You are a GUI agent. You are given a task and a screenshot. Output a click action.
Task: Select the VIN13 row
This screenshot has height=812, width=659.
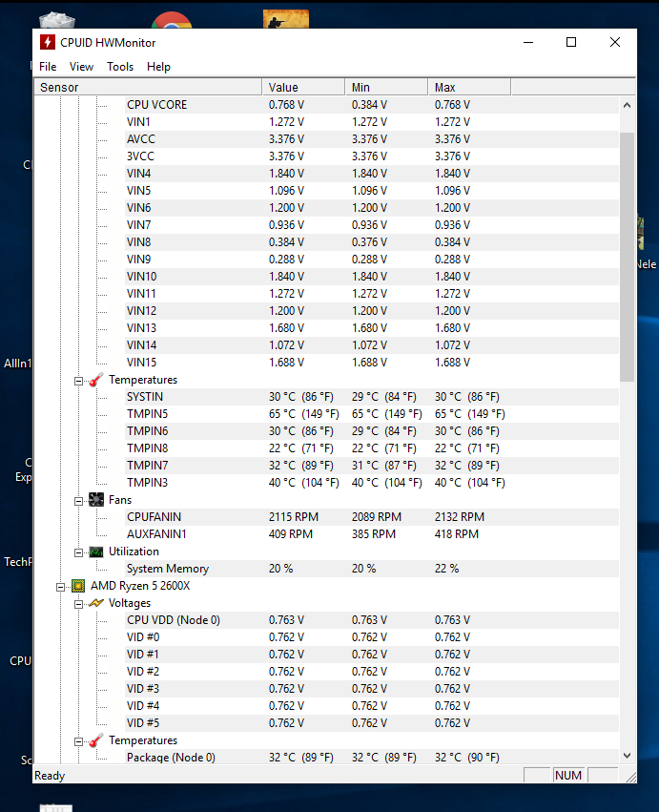372,328
